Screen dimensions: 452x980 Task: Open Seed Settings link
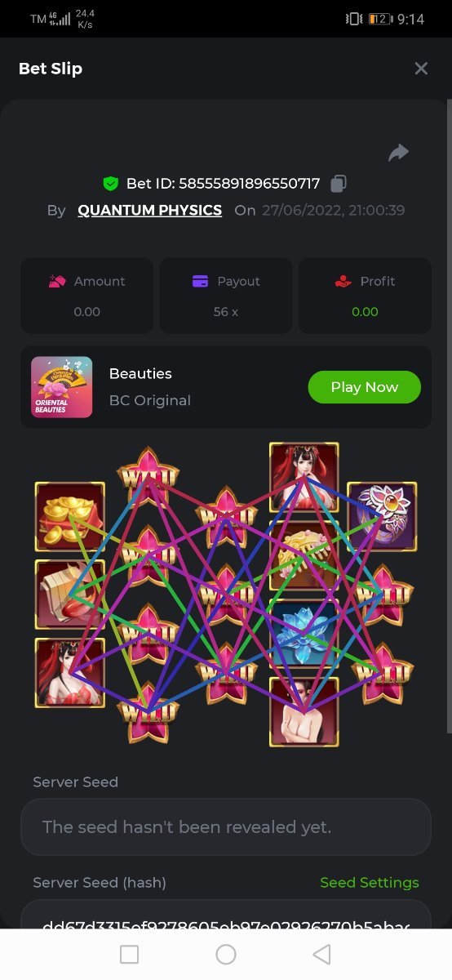click(x=370, y=883)
